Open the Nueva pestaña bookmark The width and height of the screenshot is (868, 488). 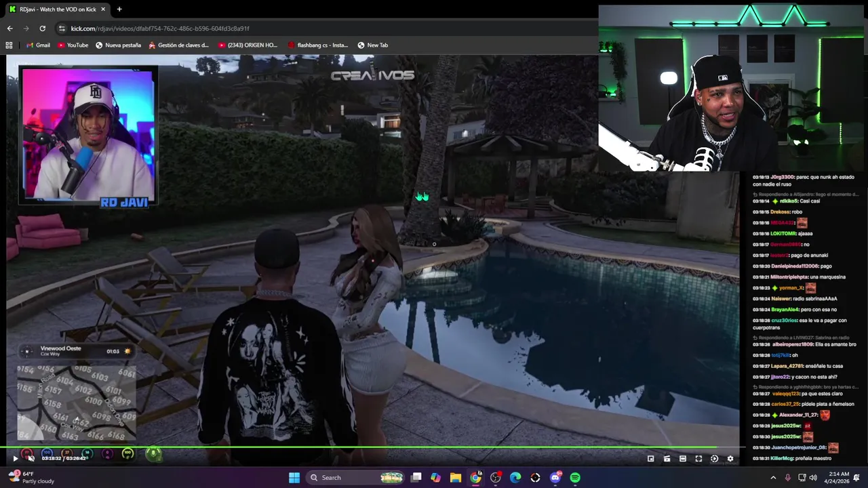click(119, 45)
